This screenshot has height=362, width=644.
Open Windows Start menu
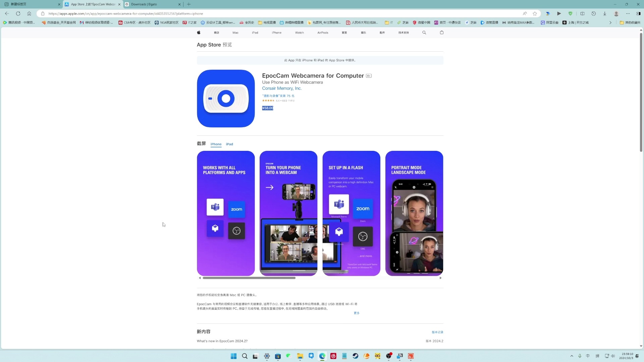click(x=234, y=356)
